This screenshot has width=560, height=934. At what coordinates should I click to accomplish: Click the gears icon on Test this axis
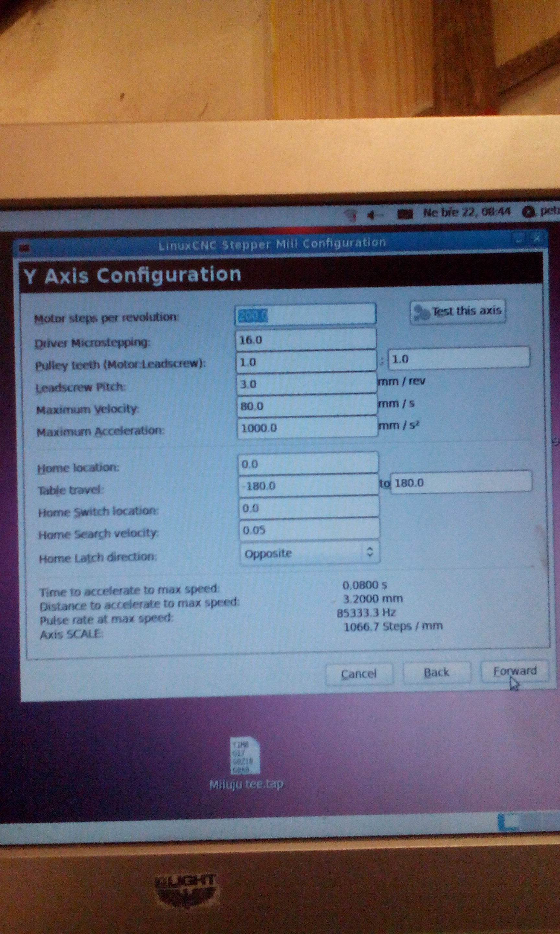coord(421,312)
